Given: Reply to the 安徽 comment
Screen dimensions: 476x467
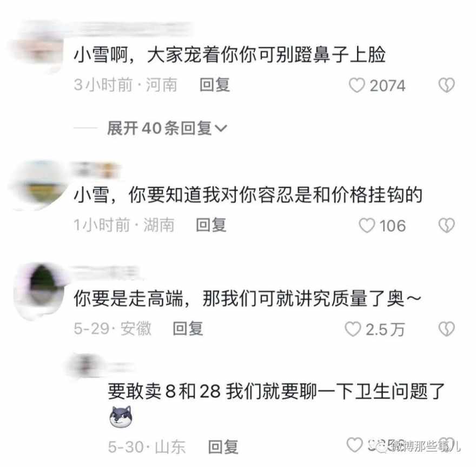Looking at the screenshot, I should [188, 329].
